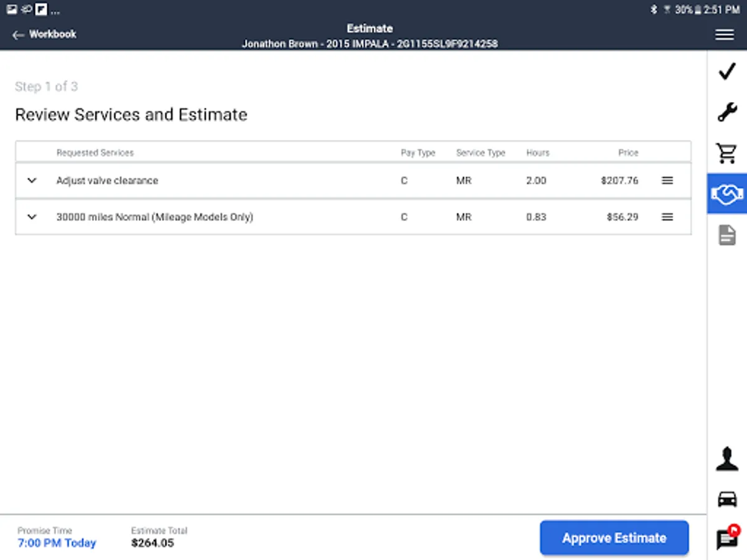The image size is (747, 560).
Task: Select the Adjust valve clearance service name
Action: [107, 180]
